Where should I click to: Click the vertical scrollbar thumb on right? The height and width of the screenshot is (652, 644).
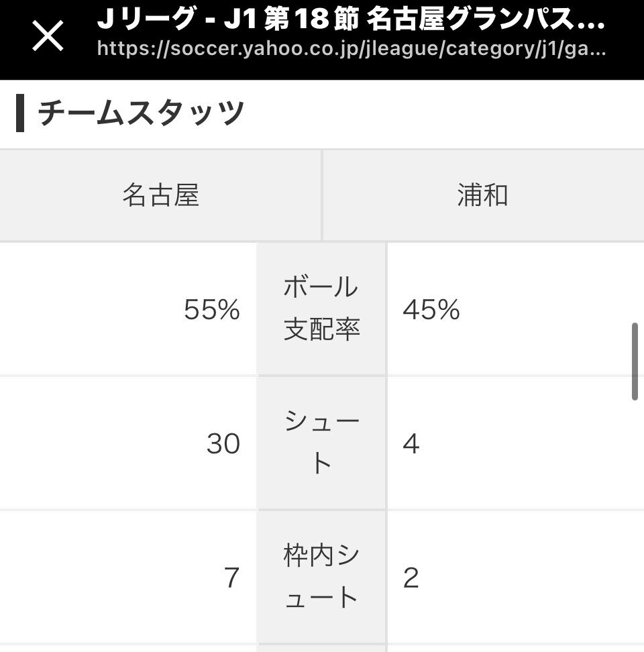tap(635, 362)
